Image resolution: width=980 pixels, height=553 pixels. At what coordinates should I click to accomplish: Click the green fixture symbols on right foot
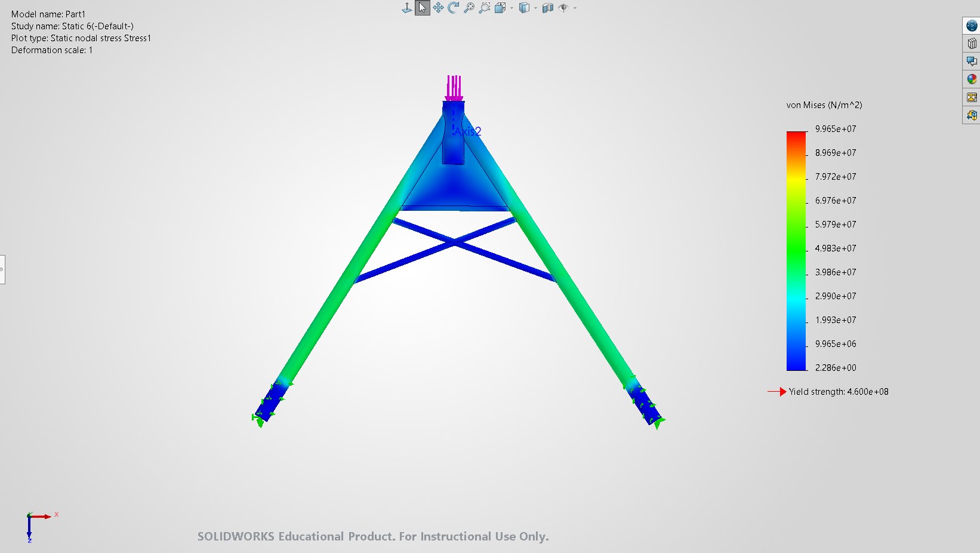pyautogui.click(x=646, y=403)
